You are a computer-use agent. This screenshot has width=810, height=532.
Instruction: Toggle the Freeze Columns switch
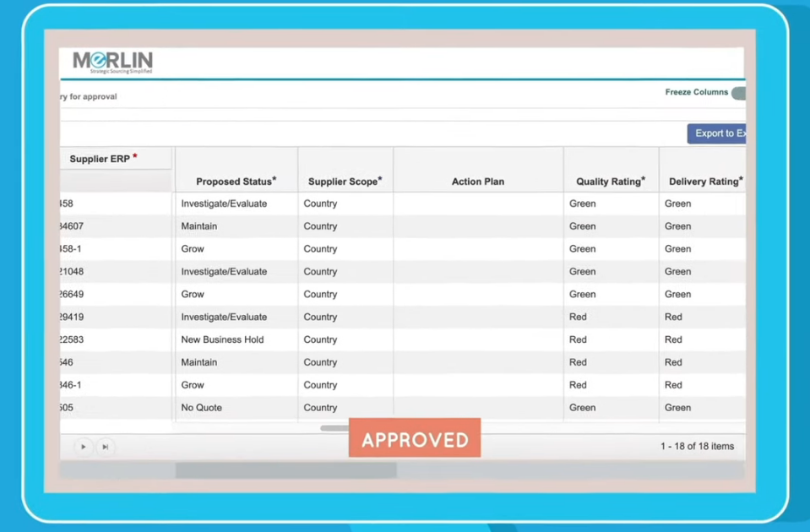click(x=738, y=93)
